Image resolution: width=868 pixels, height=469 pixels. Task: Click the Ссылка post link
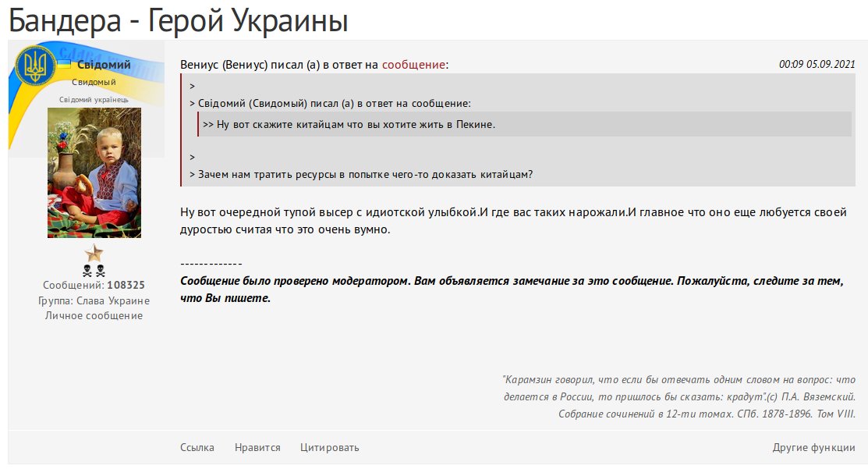tap(197, 448)
